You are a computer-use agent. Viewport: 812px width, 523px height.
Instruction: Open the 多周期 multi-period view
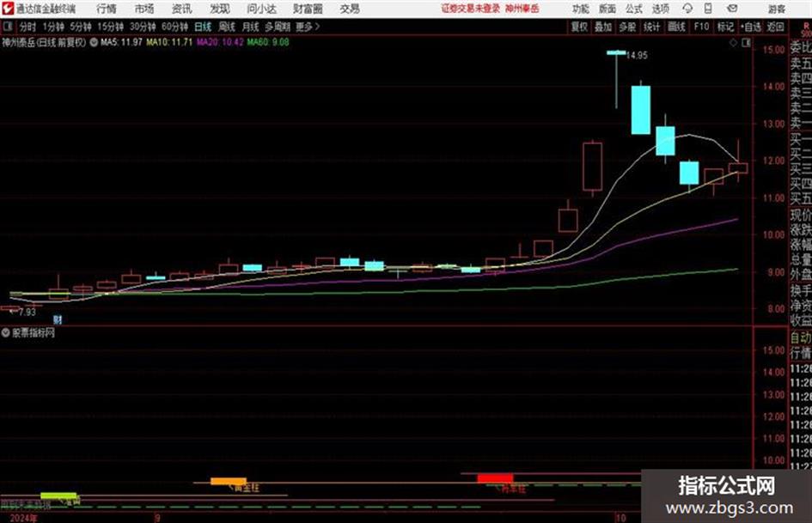click(278, 27)
